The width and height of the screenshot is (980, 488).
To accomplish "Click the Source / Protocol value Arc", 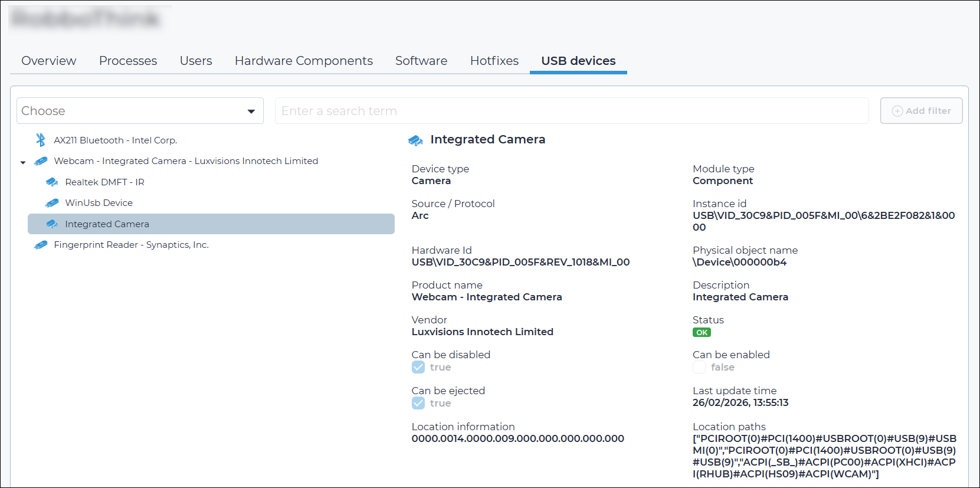I will point(420,215).
